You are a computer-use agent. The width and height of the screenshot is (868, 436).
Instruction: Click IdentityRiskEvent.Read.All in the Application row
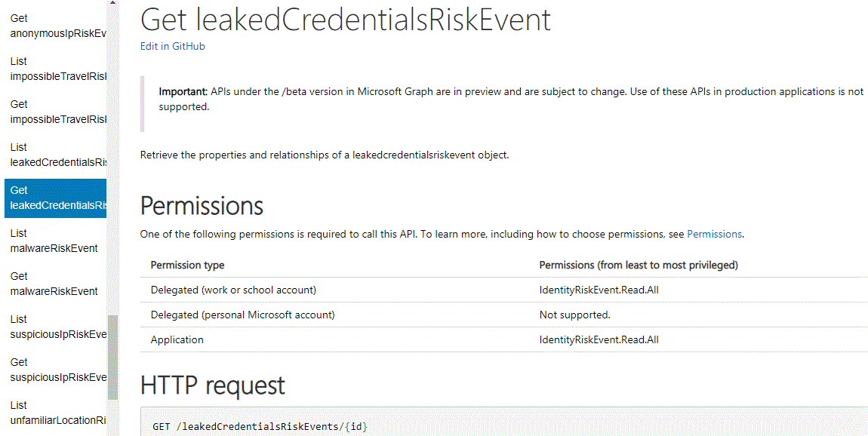599,339
